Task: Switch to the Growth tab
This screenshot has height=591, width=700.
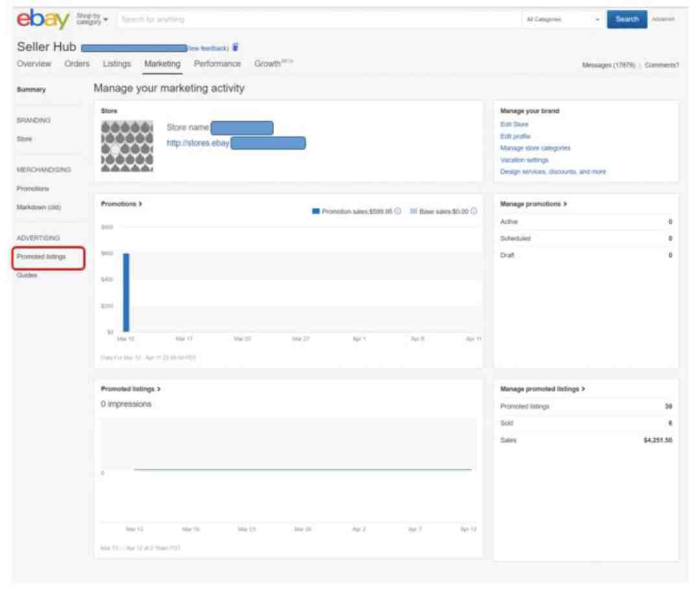Action: tap(274, 64)
